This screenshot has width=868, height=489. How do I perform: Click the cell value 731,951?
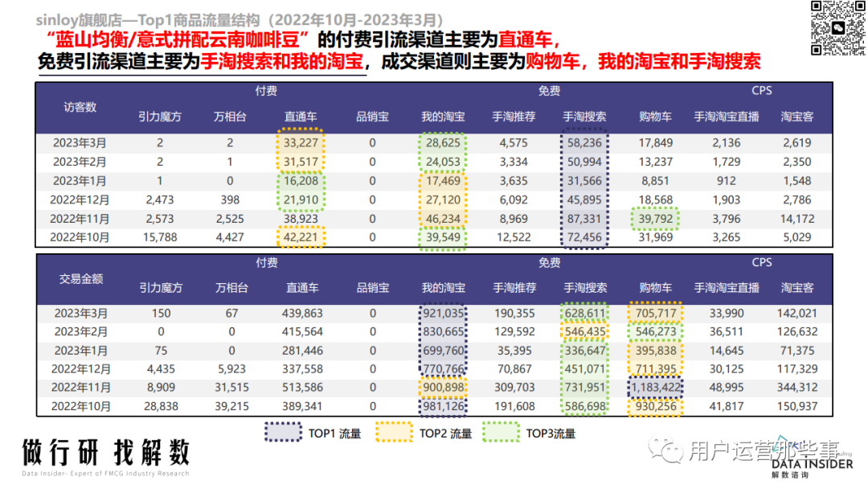(x=585, y=388)
